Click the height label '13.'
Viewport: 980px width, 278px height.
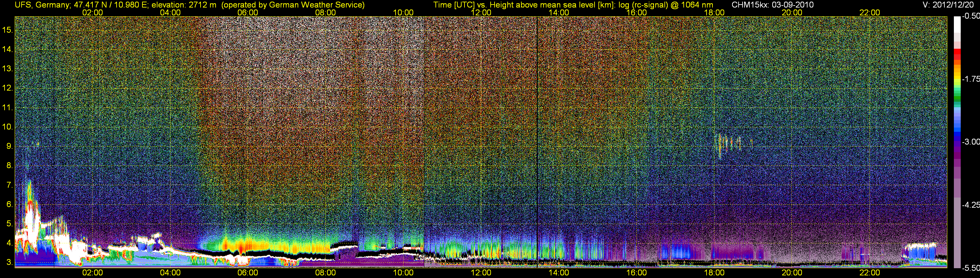(x=8, y=69)
